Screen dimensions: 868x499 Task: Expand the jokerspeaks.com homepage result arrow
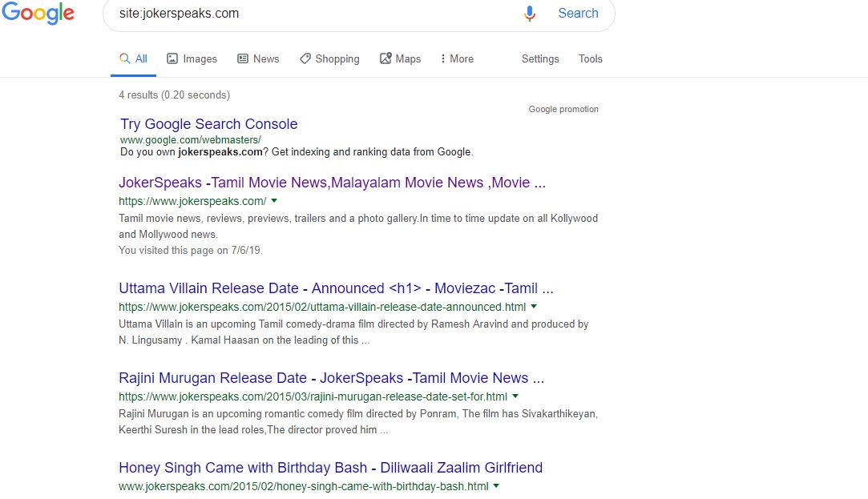coord(274,200)
